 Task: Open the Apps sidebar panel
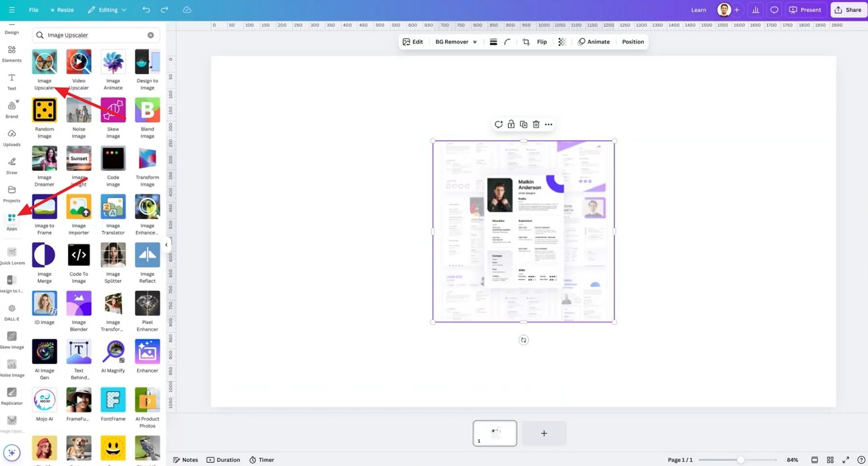click(11, 222)
